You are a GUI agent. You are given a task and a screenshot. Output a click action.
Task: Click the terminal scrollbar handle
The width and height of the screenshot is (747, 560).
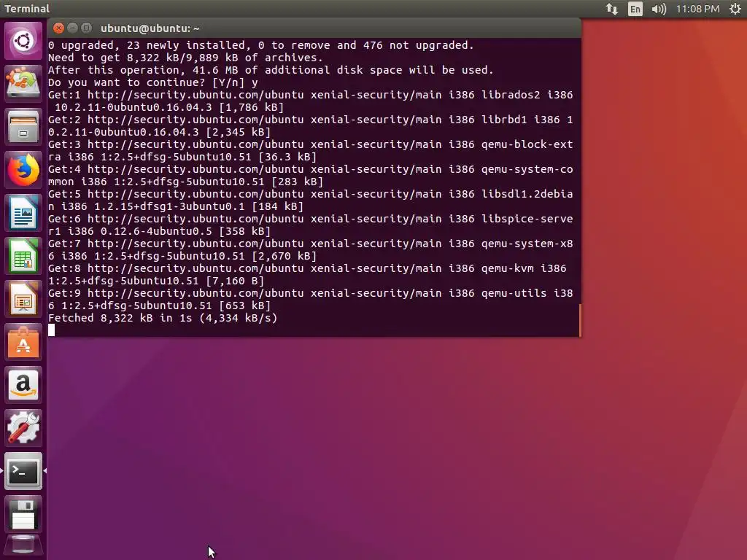click(580, 320)
